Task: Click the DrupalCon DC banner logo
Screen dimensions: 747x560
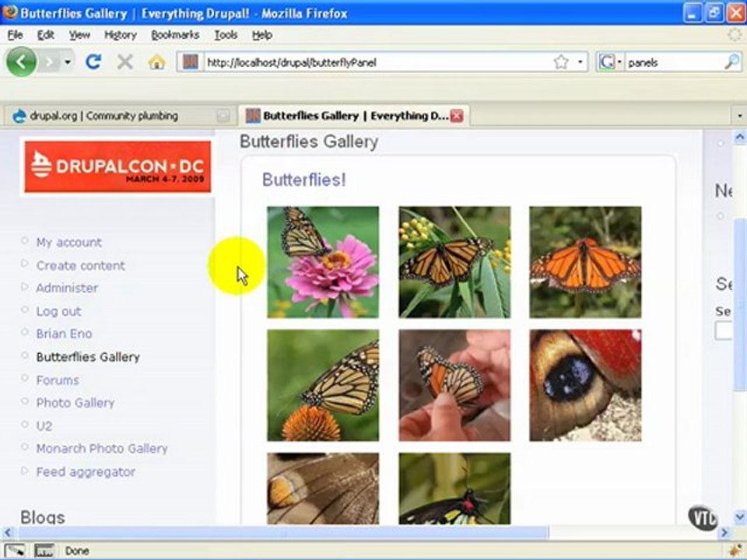Action: click(x=117, y=166)
